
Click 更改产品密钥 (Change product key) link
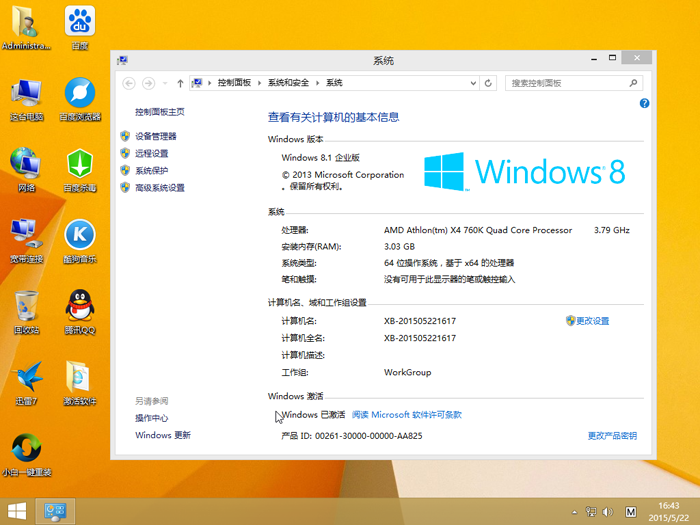pyautogui.click(x=612, y=436)
